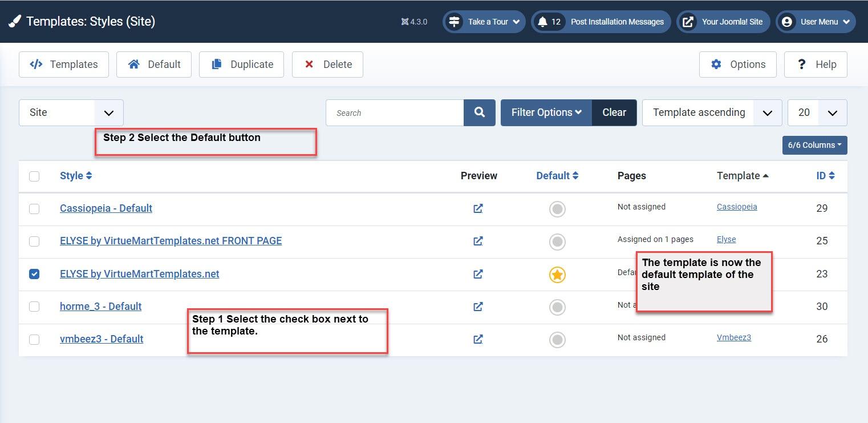Click the search magnifier button

[x=479, y=112]
